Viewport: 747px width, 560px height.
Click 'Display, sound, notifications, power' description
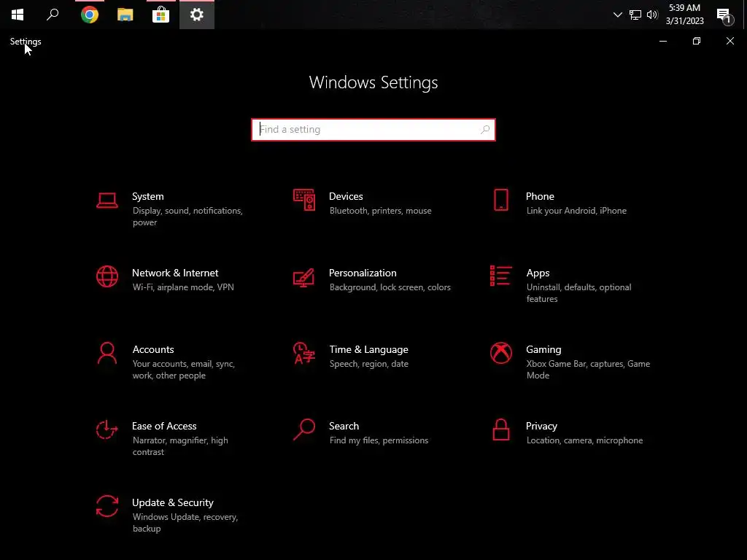187,217
